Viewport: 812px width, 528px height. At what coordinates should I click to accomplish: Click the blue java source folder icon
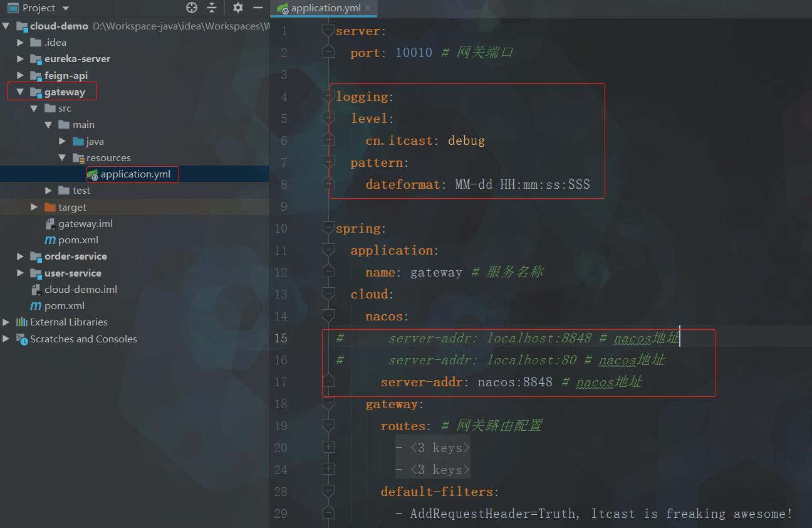coord(78,141)
